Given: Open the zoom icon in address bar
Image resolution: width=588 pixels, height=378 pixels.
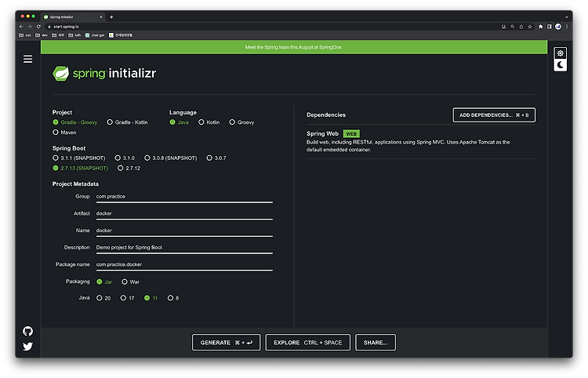Looking at the screenshot, I should (x=512, y=27).
